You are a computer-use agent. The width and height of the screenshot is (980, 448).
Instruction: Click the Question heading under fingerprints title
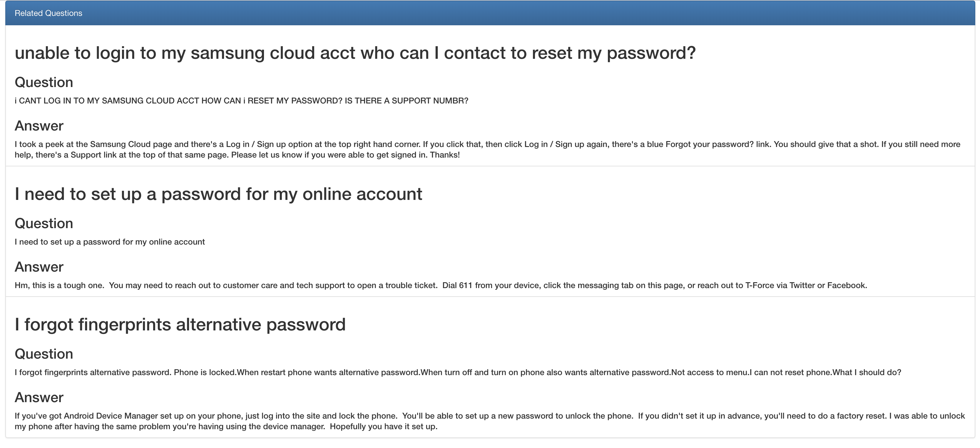44,354
